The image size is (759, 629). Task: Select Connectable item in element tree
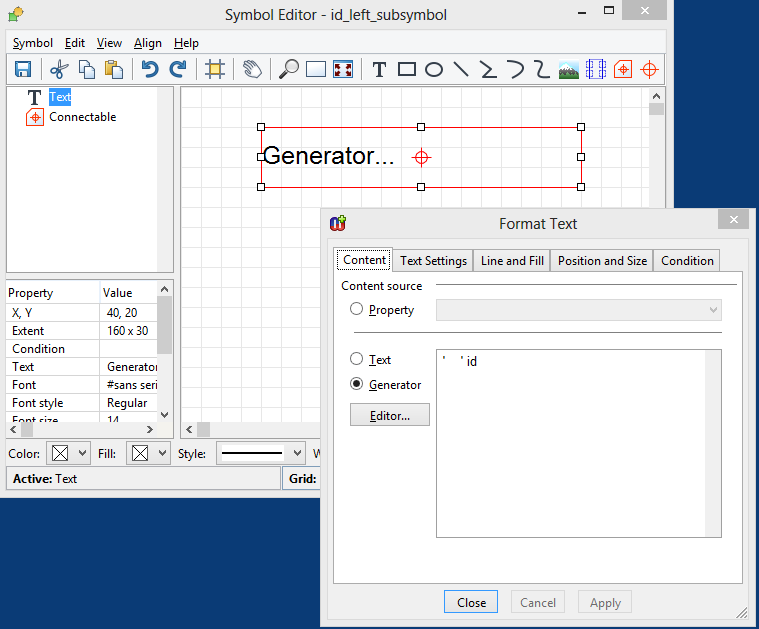(x=82, y=117)
